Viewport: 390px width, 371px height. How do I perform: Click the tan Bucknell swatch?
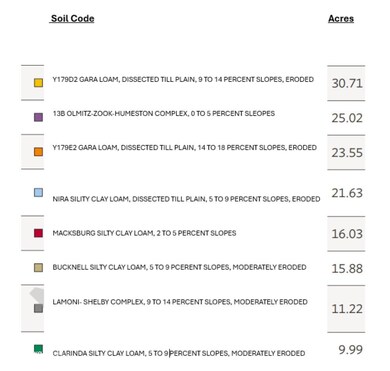coord(39,267)
